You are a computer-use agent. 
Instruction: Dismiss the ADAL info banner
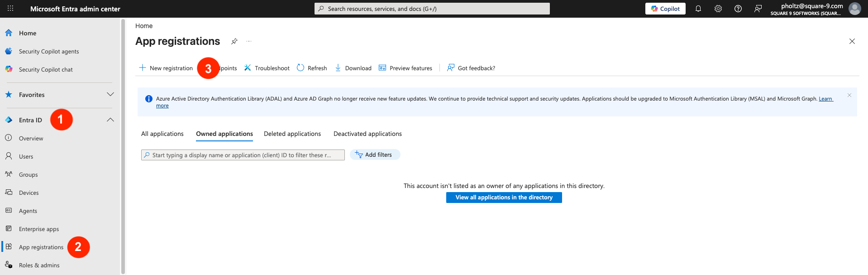849,95
